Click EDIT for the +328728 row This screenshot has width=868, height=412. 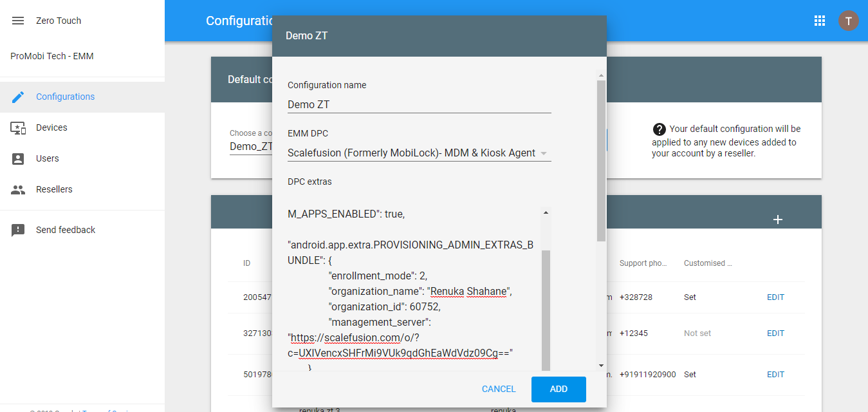coord(775,297)
